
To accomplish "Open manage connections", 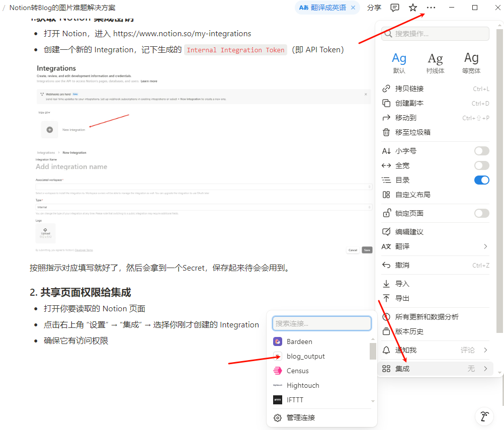I will (x=322, y=418).
